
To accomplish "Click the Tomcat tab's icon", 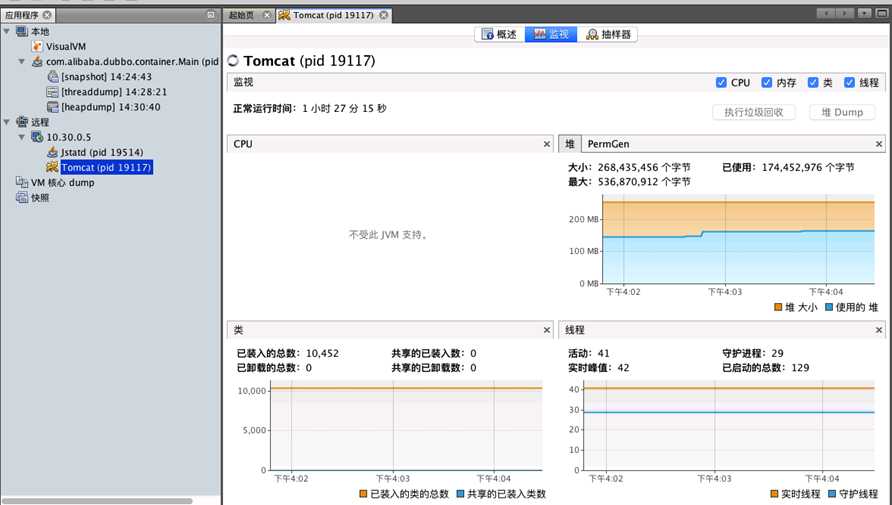I will pyautogui.click(x=284, y=15).
